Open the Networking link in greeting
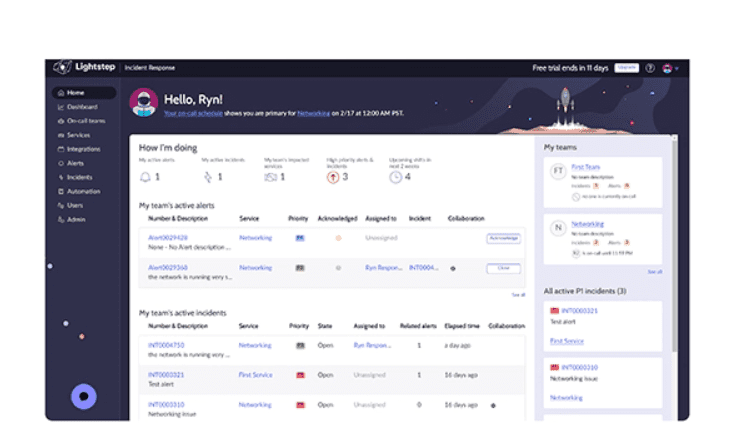This screenshot has height=440, width=742. coord(313,114)
